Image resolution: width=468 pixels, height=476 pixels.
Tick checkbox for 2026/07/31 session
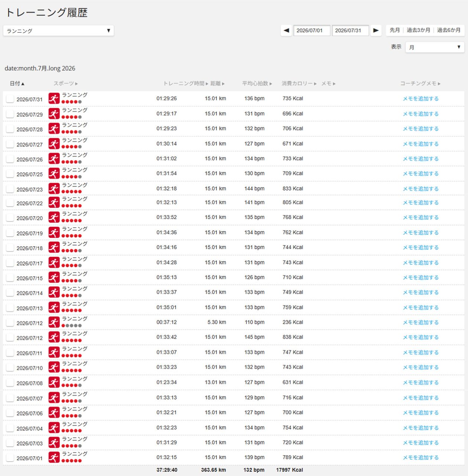tap(10, 99)
